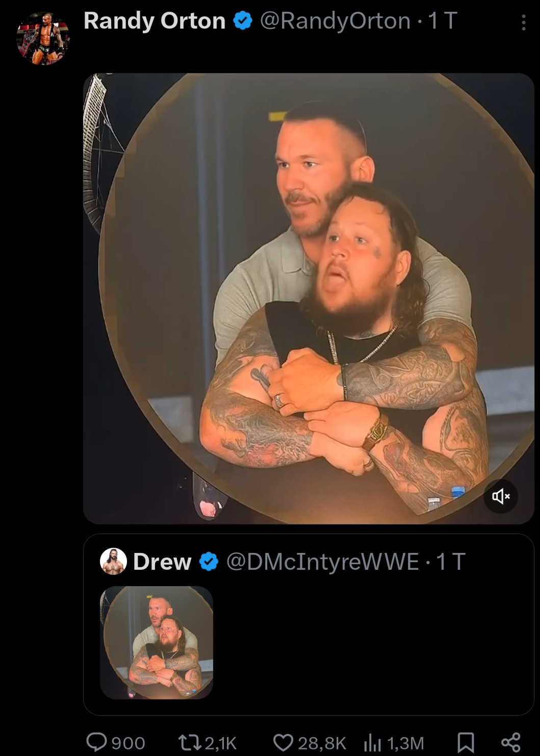540x756 pixels.
Task: Click the 28,8K likes count
Action: (x=322, y=743)
